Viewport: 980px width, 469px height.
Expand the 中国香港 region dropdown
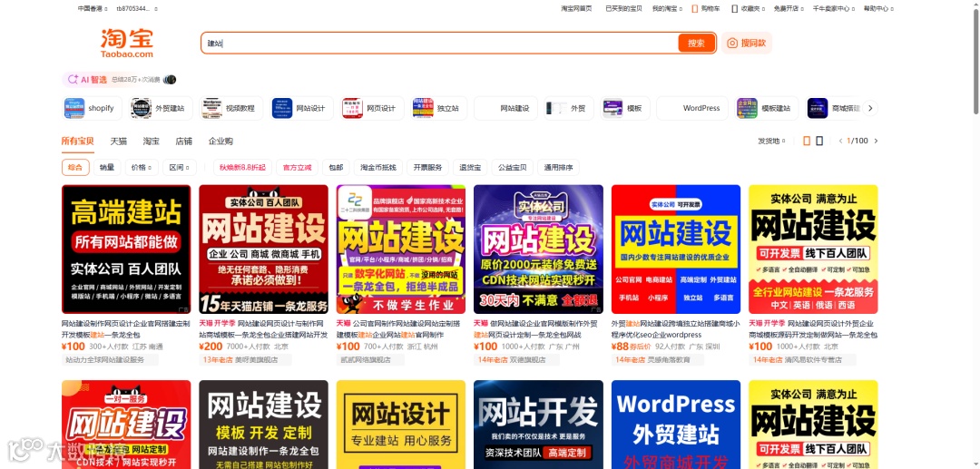click(x=93, y=9)
